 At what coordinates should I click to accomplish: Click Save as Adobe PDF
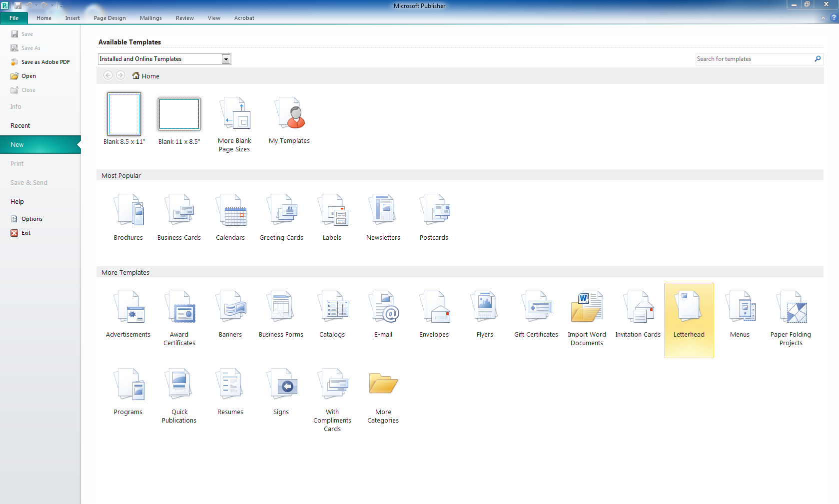(45, 62)
